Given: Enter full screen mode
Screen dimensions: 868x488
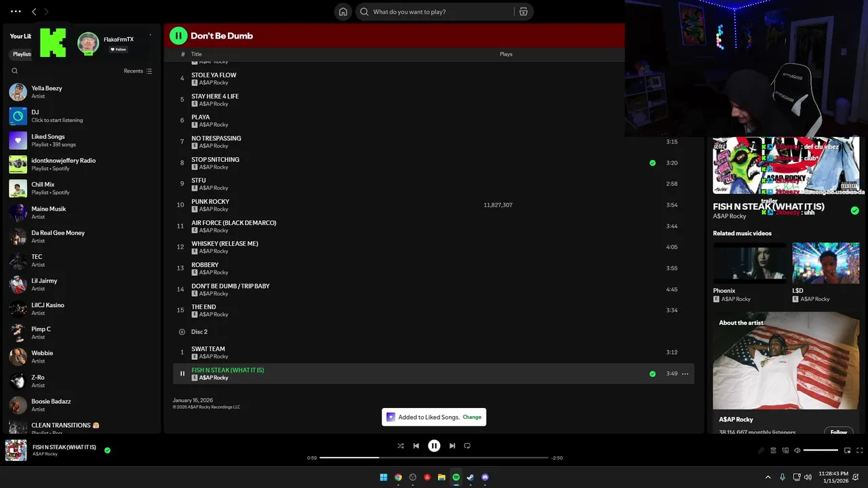Looking at the screenshot, I should (860, 450).
